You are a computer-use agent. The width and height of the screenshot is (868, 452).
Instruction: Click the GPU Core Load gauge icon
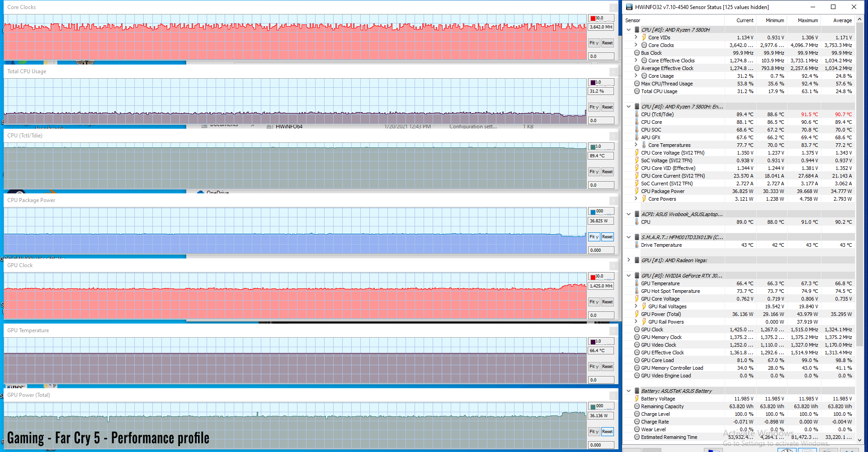coord(637,360)
